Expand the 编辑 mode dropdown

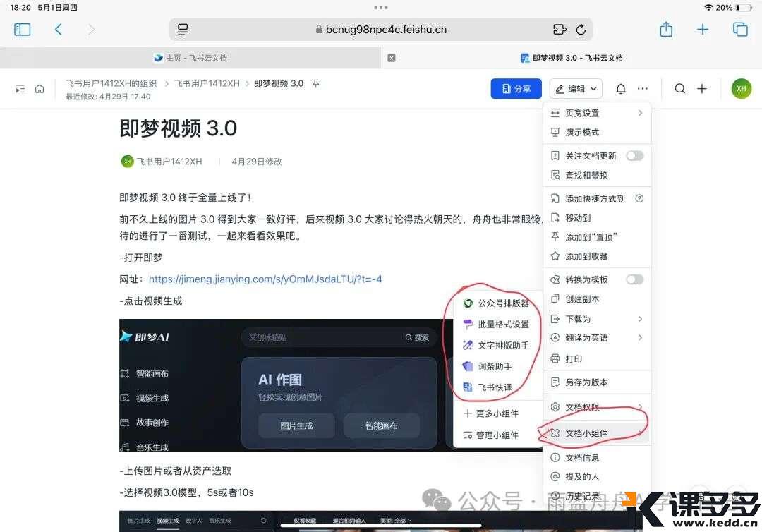pyautogui.click(x=576, y=89)
